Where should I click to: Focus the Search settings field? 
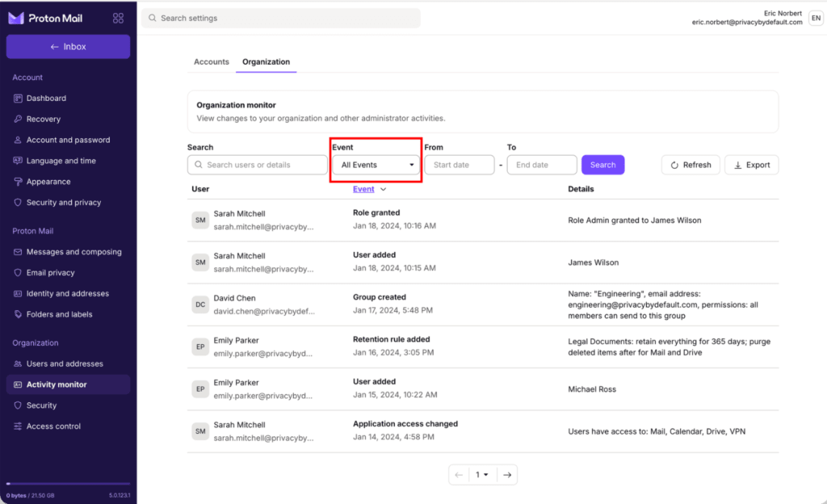tap(281, 18)
